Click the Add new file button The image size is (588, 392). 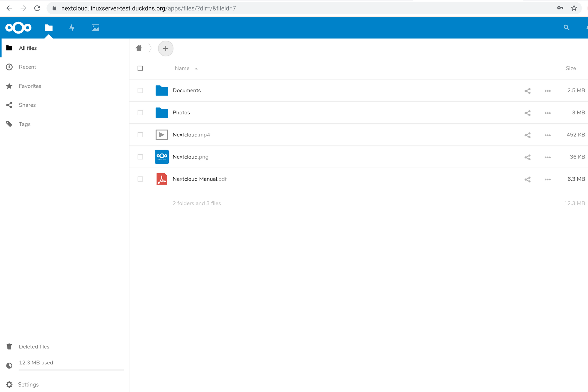pos(165,48)
